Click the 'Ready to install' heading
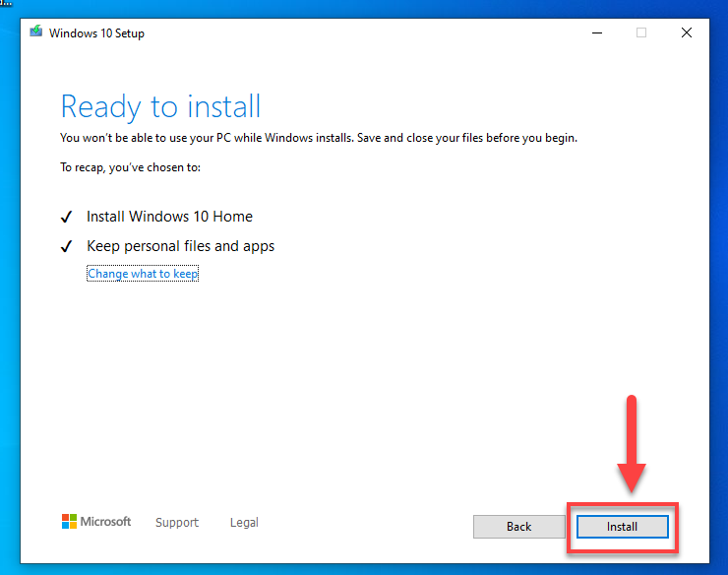 pos(160,106)
